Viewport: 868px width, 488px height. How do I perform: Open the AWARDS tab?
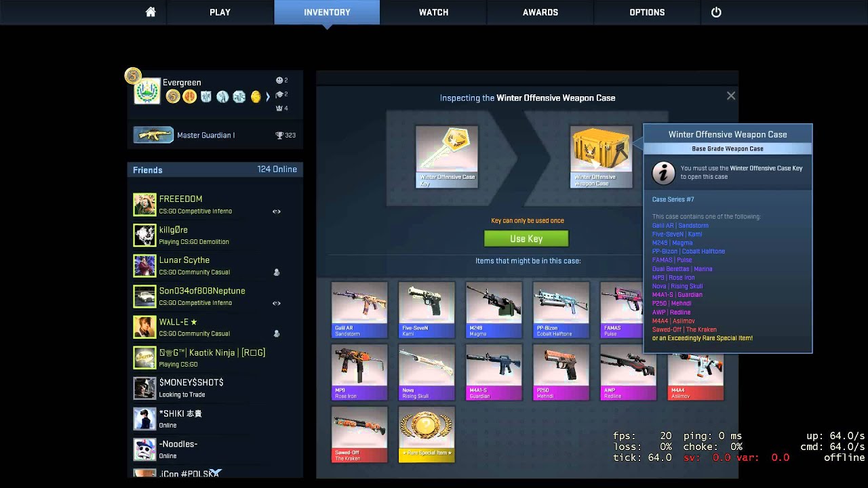click(x=540, y=12)
